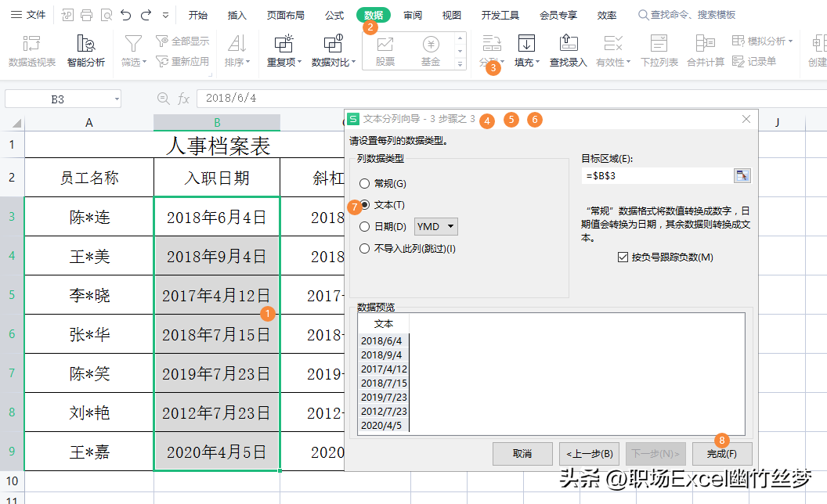The height and width of the screenshot is (504, 827).
Task: Select the 日期(D) radio button
Action: [364, 227]
